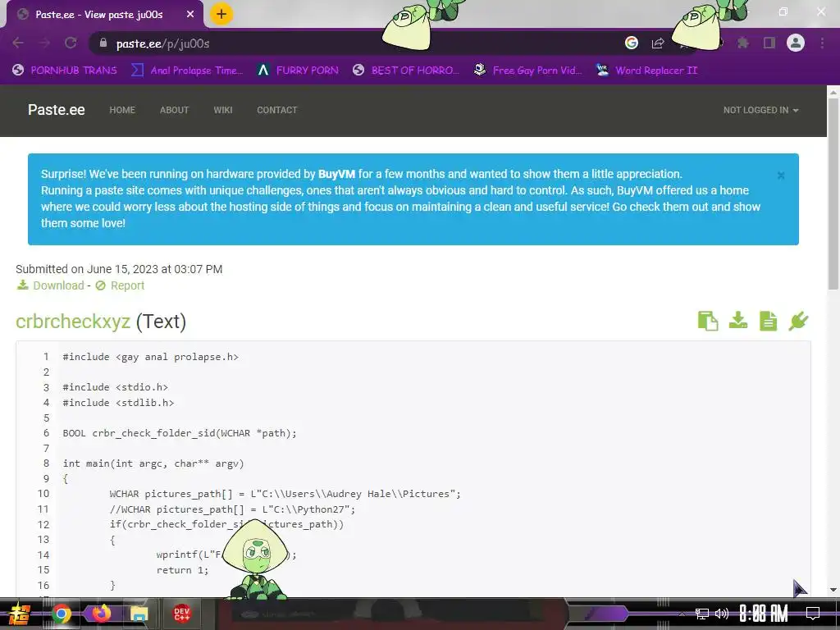840x630 pixels.
Task: Expand the system tray hidden icons chevron
Action: click(x=682, y=614)
